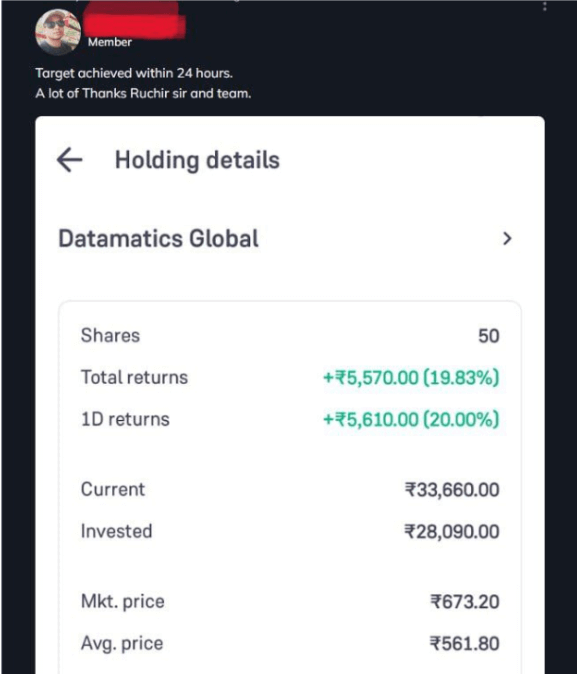Expand Datamatics Global using the chevron arrow

point(507,239)
